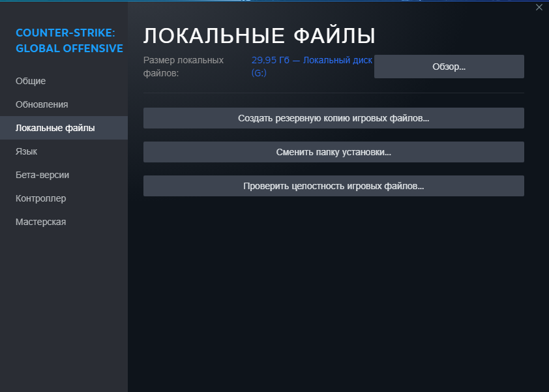Open the Контроллер settings
The image size is (549, 392).
[41, 198]
